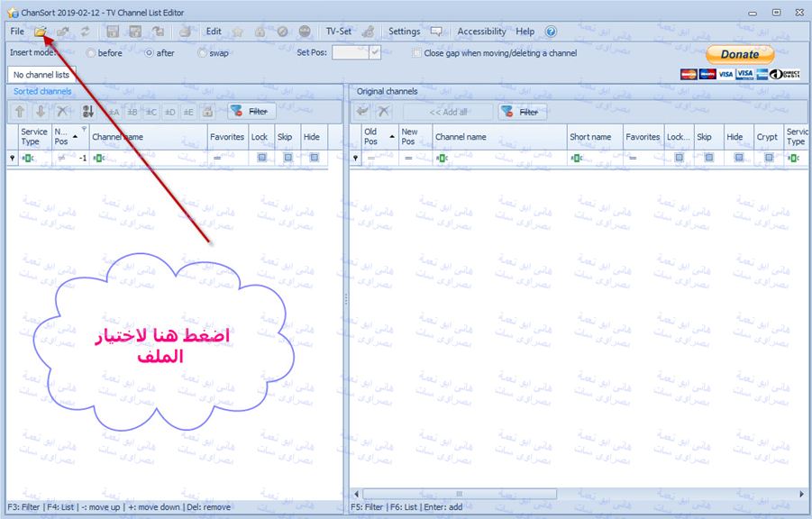The image size is (812, 519).
Task: Click the favorites star icon next to Edit
Action: [x=238, y=32]
